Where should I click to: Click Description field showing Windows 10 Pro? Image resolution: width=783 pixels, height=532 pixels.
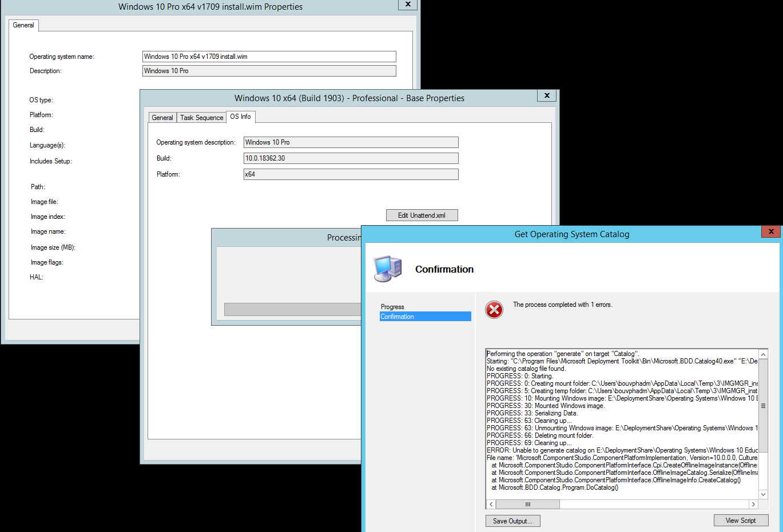pyautogui.click(x=269, y=70)
